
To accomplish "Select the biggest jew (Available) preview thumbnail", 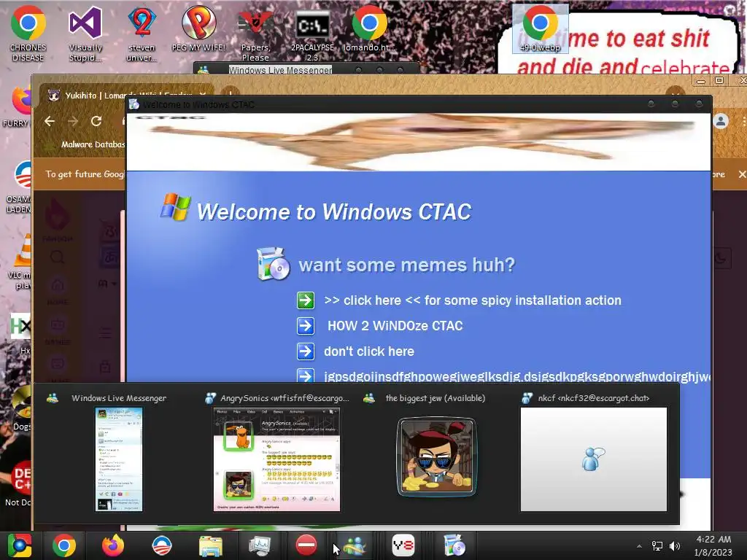I will [x=436, y=457].
